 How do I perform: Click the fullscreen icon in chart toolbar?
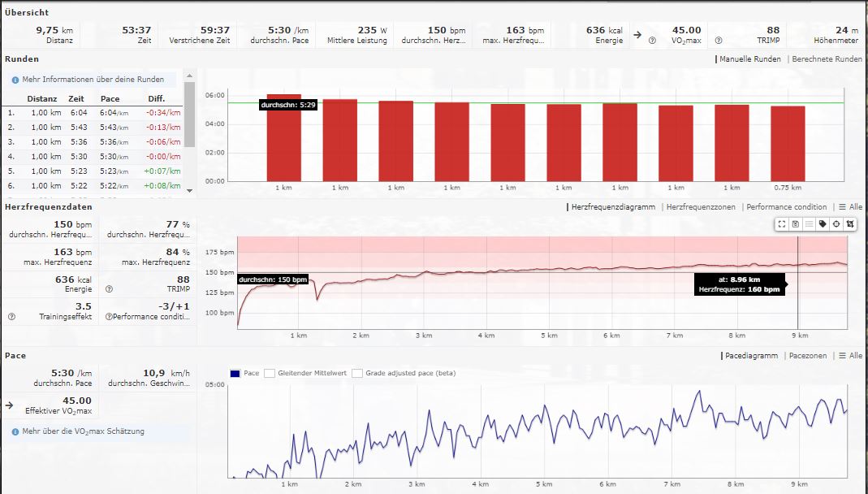(782, 223)
